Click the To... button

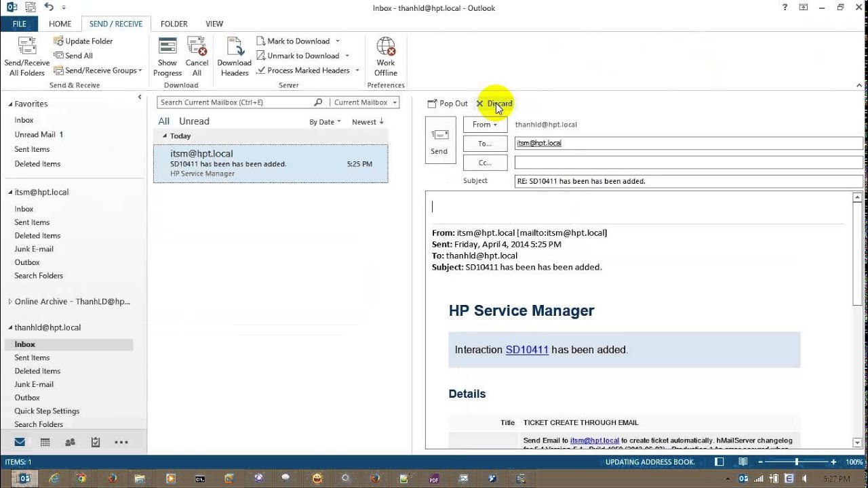click(x=486, y=144)
